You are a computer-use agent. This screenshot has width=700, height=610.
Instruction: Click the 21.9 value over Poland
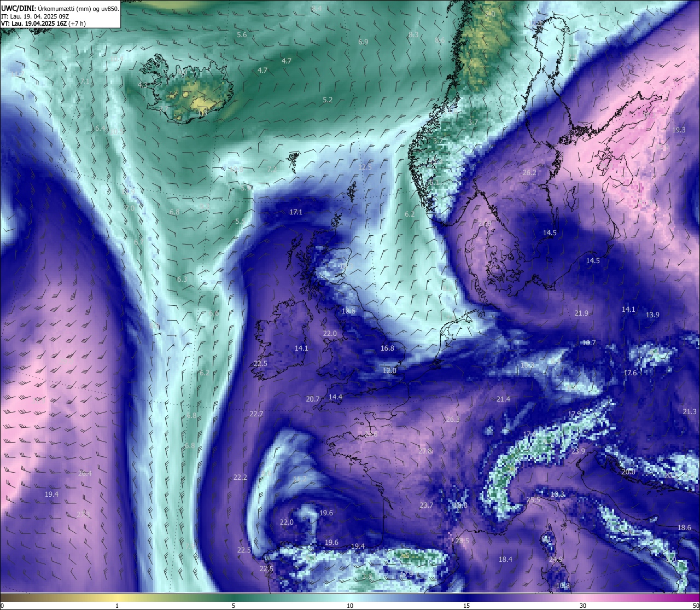click(x=581, y=313)
